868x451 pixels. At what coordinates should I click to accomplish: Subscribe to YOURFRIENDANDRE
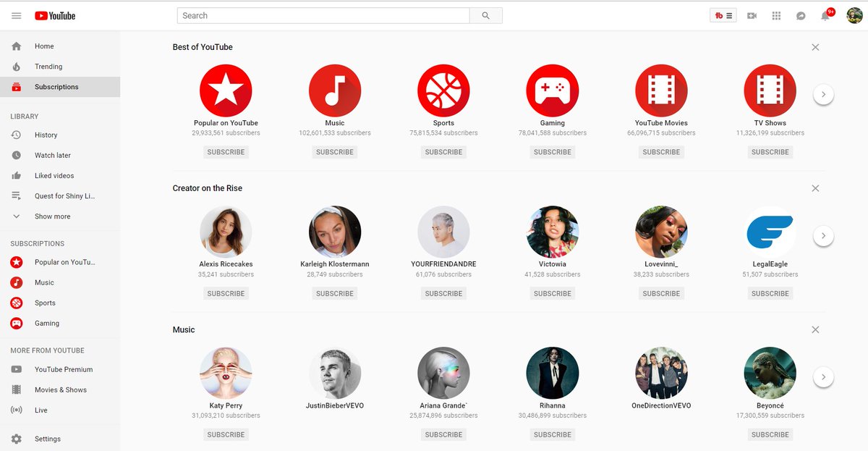(x=443, y=293)
